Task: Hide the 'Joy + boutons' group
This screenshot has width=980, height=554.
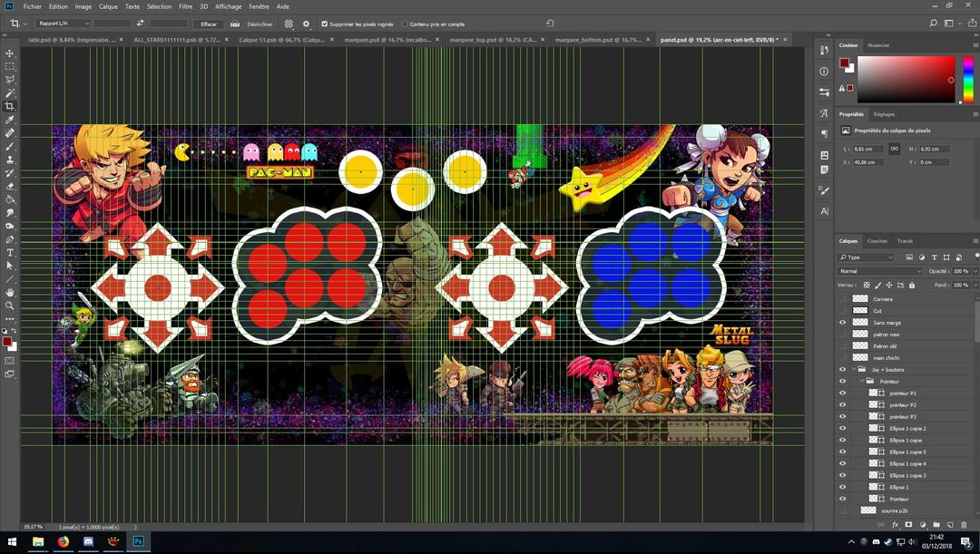Action: coord(842,370)
